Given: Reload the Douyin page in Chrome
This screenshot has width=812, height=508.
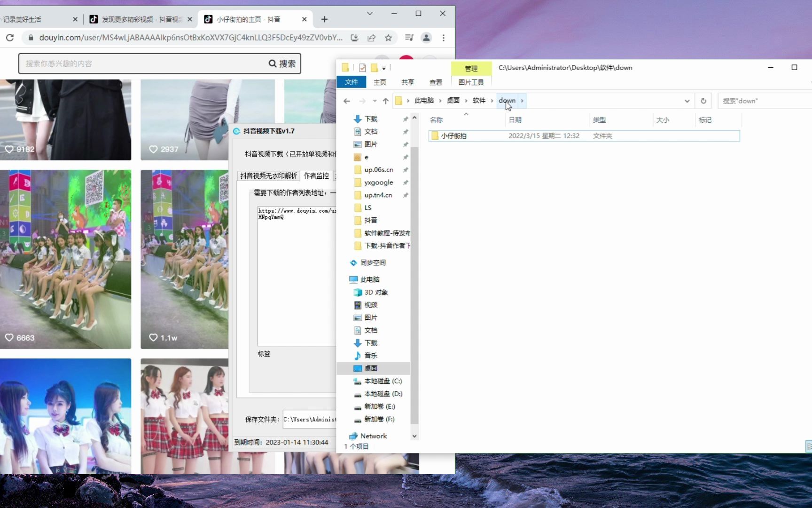Looking at the screenshot, I should pyautogui.click(x=10, y=38).
